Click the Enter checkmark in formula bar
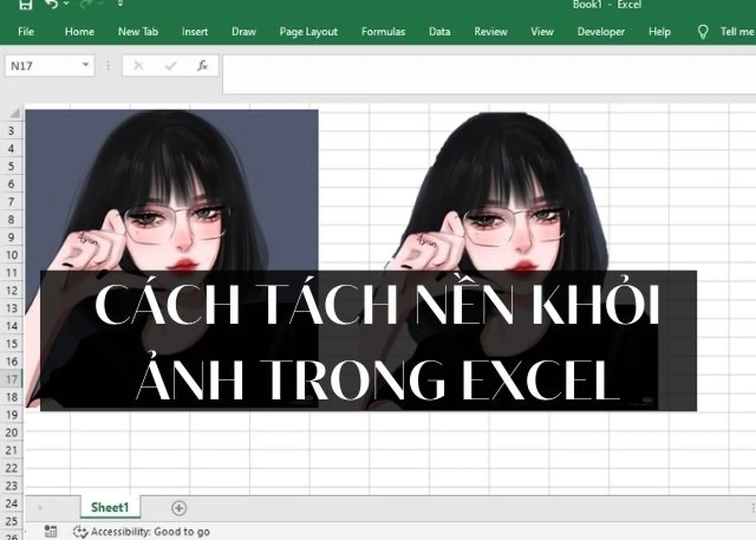 coord(170,65)
